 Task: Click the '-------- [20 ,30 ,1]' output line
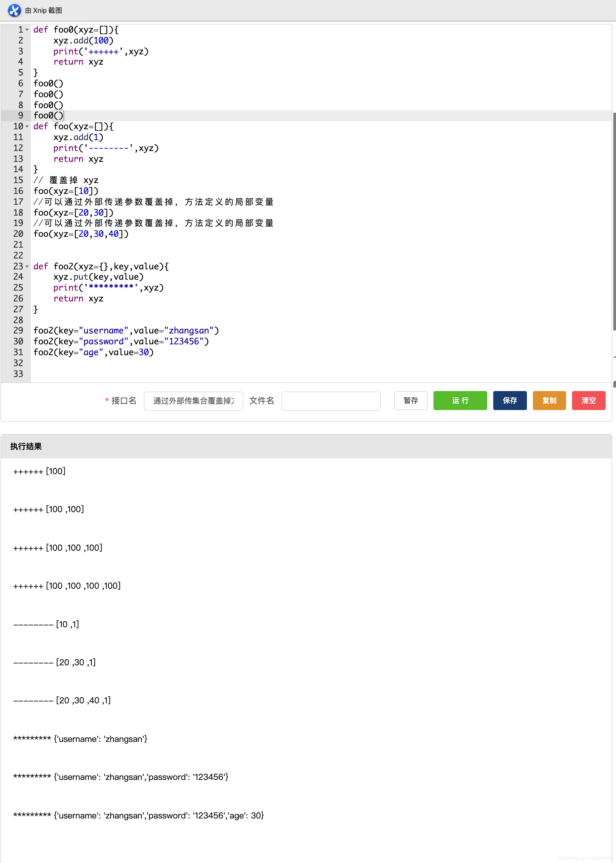54,662
